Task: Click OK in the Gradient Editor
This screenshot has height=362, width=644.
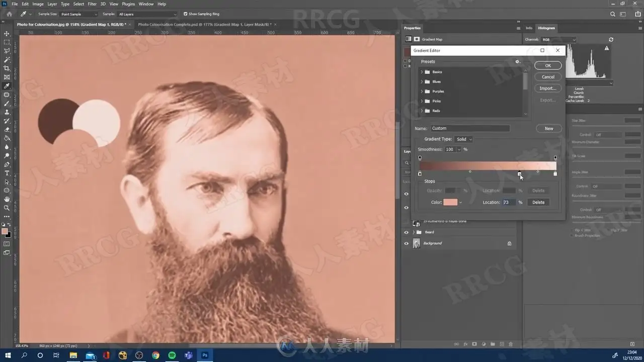Action: [x=548, y=65]
